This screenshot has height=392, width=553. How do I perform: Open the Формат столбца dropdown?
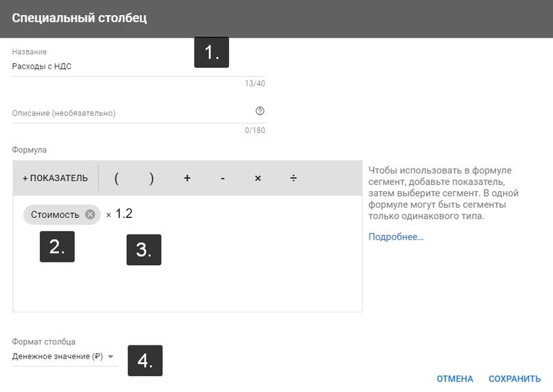(64, 356)
